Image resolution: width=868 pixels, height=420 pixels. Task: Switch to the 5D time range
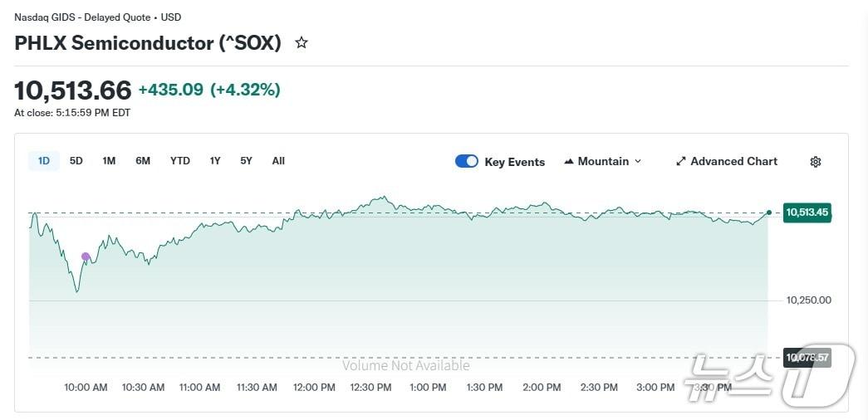pyautogui.click(x=76, y=161)
